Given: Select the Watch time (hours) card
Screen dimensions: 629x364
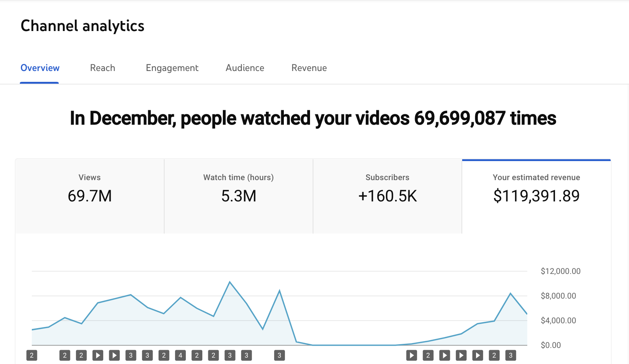Looking at the screenshot, I should point(239,197).
